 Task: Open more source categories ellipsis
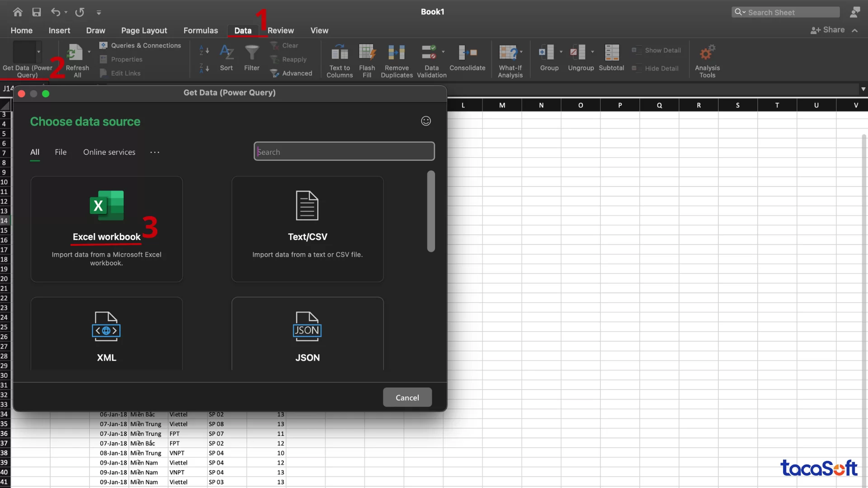155,152
